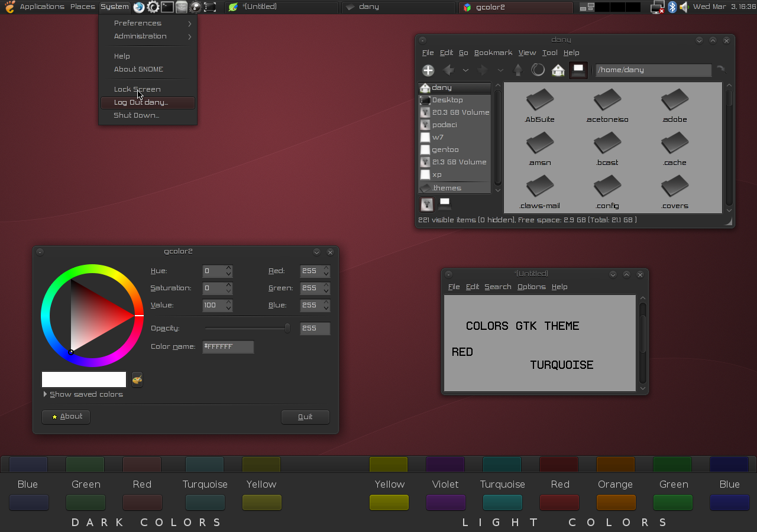
Task: Select the .adobe folder
Action: (x=675, y=106)
